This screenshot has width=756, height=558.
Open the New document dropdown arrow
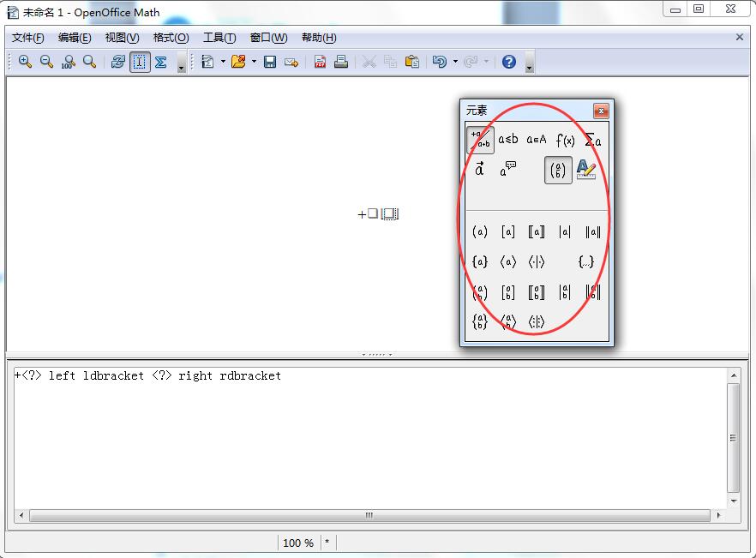coord(221,61)
